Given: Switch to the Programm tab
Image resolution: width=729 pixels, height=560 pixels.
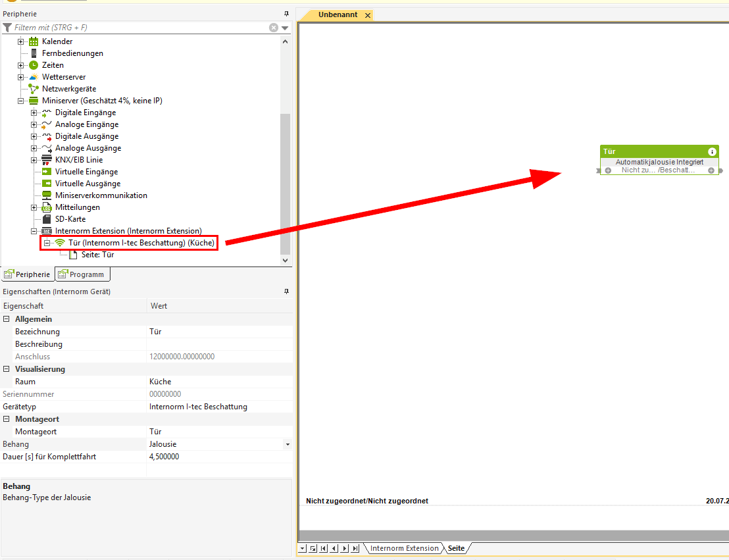Looking at the screenshot, I should [x=82, y=274].
